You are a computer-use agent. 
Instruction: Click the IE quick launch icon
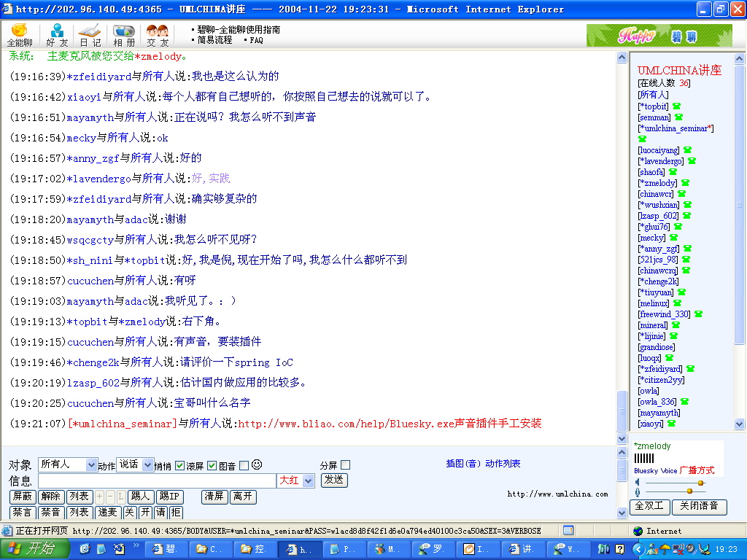coord(85,549)
